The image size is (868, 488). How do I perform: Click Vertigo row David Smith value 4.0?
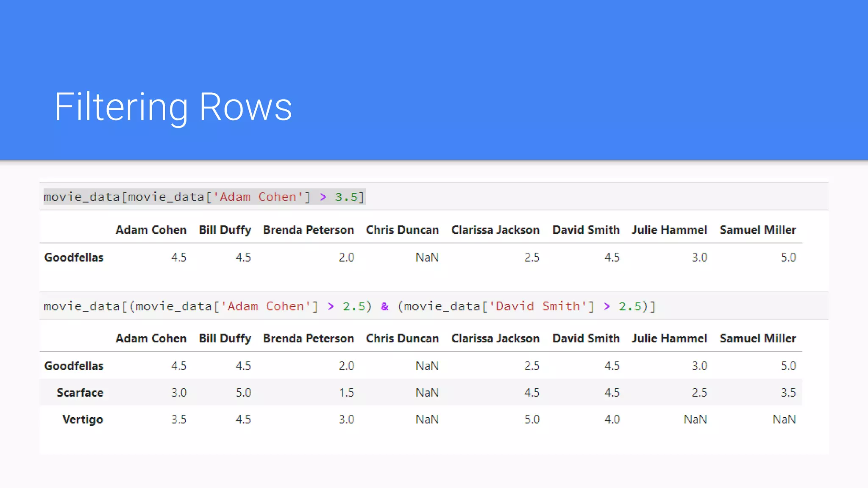coord(612,419)
